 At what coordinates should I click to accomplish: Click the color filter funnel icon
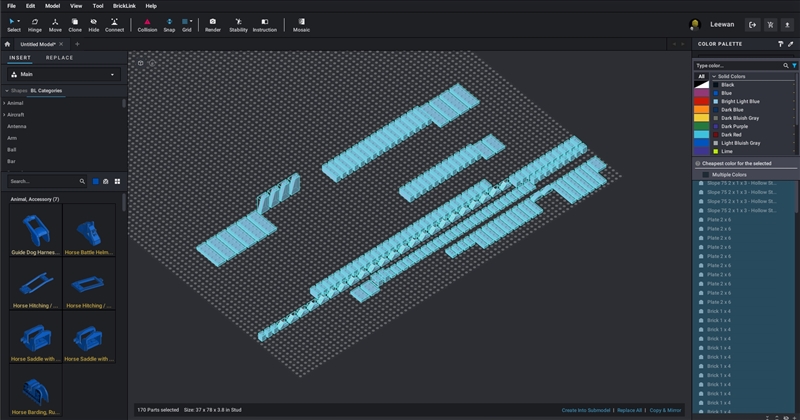tap(794, 65)
